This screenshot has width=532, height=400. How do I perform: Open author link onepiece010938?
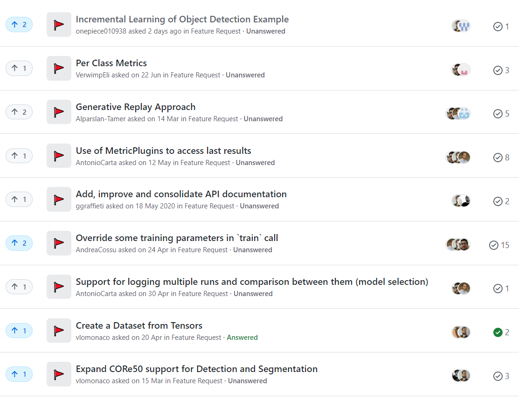[101, 31]
